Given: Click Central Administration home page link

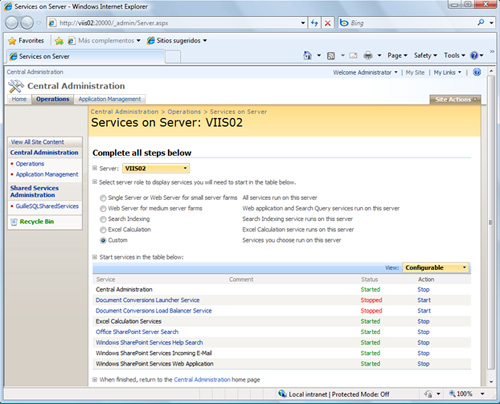Looking at the screenshot, I should point(202,380).
